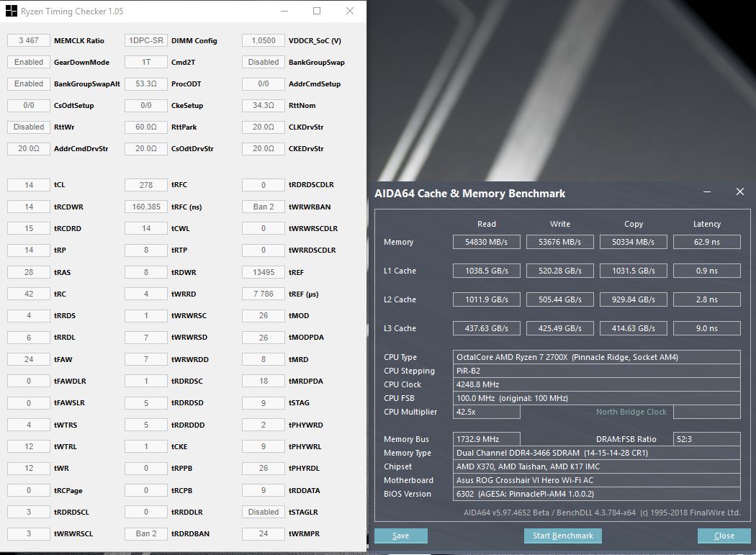Image resolution: width=756 pixels, height=555 pixels.
Task: Select the DIMM Config 1DPC-SR field
Action: click(x=146, y=40)
